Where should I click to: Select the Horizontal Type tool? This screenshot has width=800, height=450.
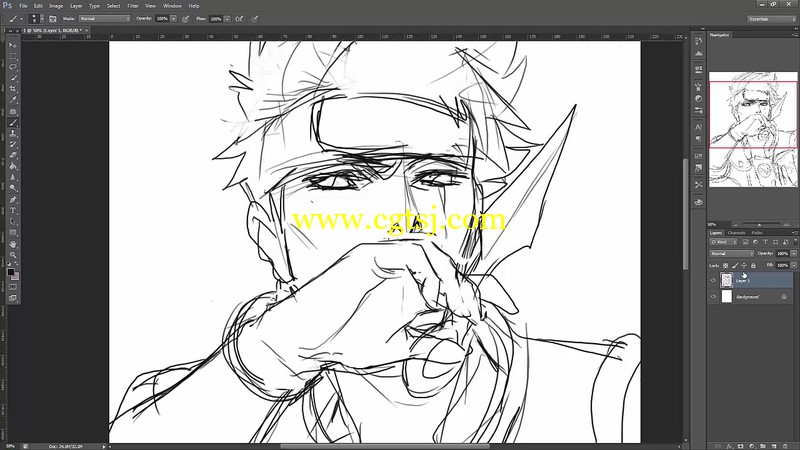(x=13, y=211)
